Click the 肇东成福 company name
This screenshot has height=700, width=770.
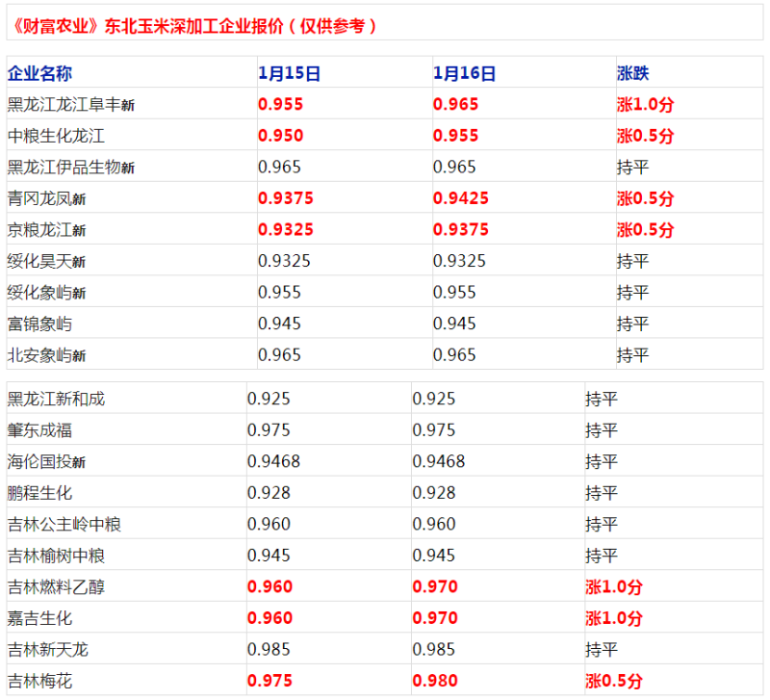tap(39, 430)
